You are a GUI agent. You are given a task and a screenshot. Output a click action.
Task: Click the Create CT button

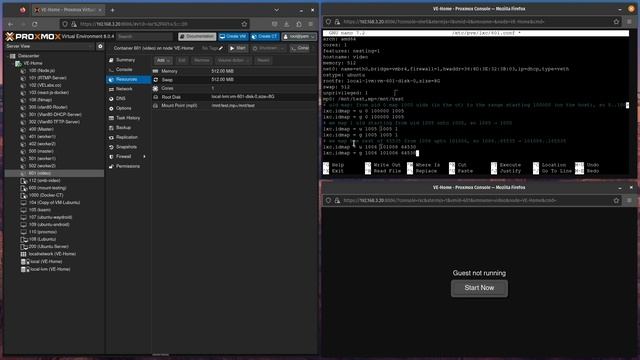tap(265, 36)
